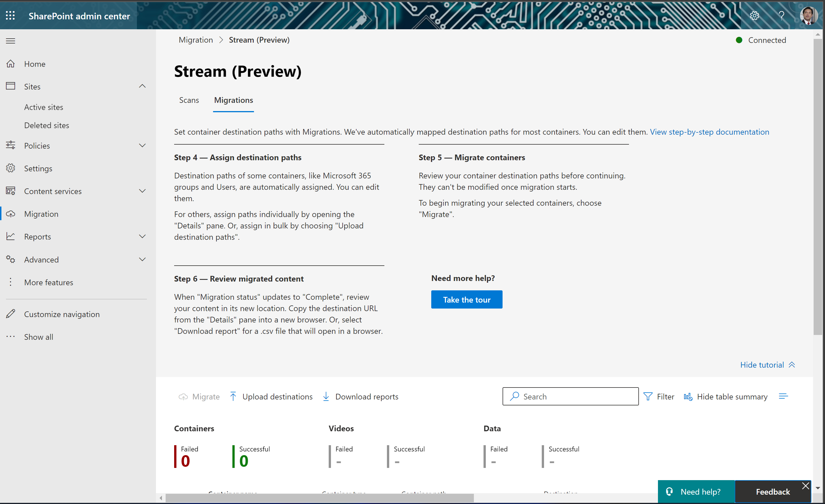
Task: Click the settings gear in header
Action: pyautogui.click(x=754, y=15)
